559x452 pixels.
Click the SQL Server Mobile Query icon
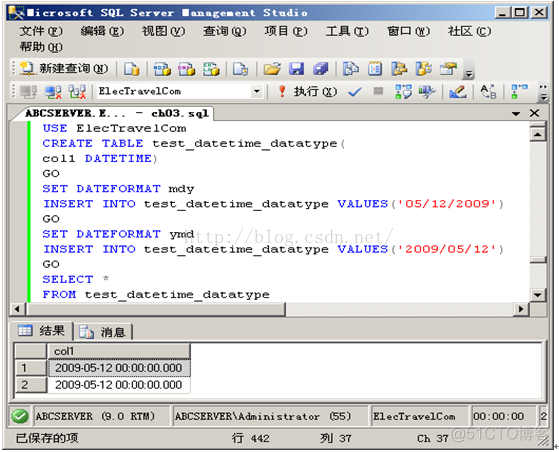240,68
